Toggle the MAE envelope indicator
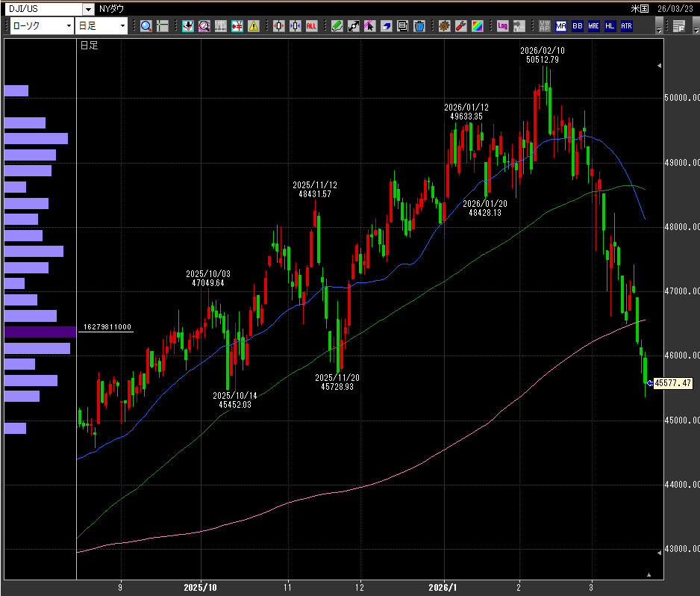This screenshot has height=596, width=700. pos(594,26)
